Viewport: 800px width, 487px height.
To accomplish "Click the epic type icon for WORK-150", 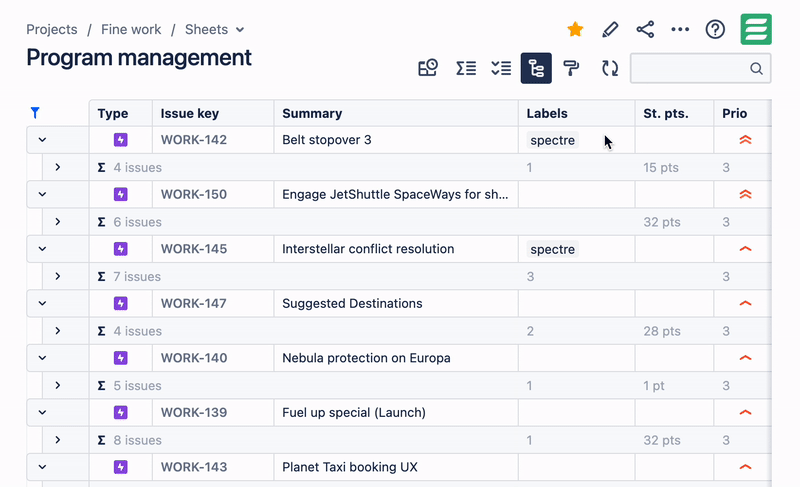I will point(120,194).
